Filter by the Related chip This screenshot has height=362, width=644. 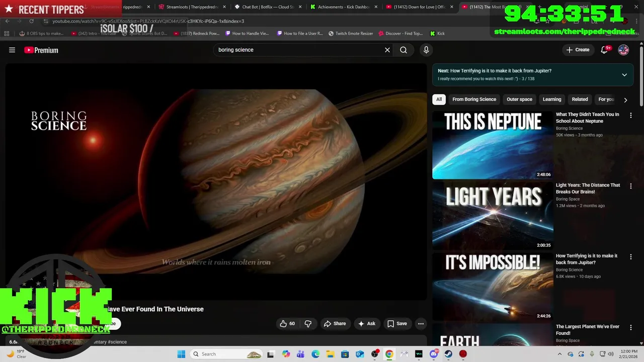coord(580,99)
